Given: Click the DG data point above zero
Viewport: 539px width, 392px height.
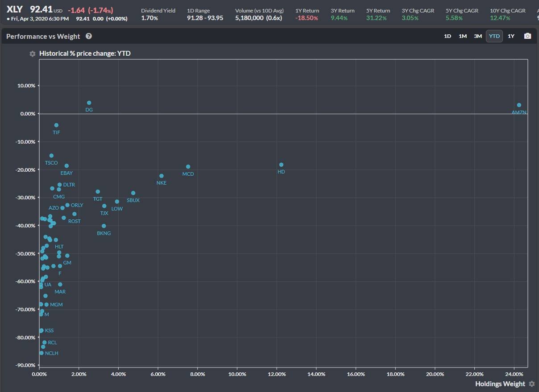Looking at the screenshot, I should [89, 103].
